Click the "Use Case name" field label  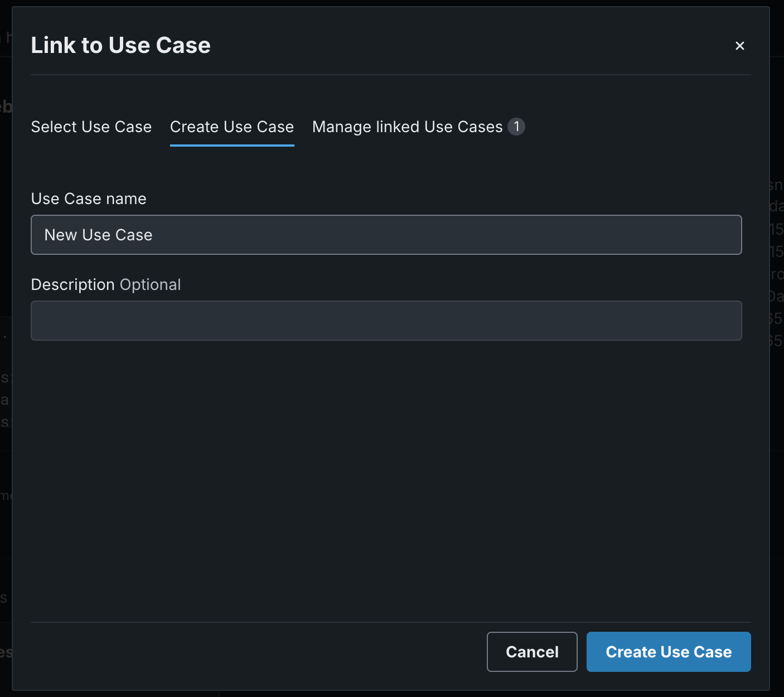pyautogui.click(x=89, y=199)
